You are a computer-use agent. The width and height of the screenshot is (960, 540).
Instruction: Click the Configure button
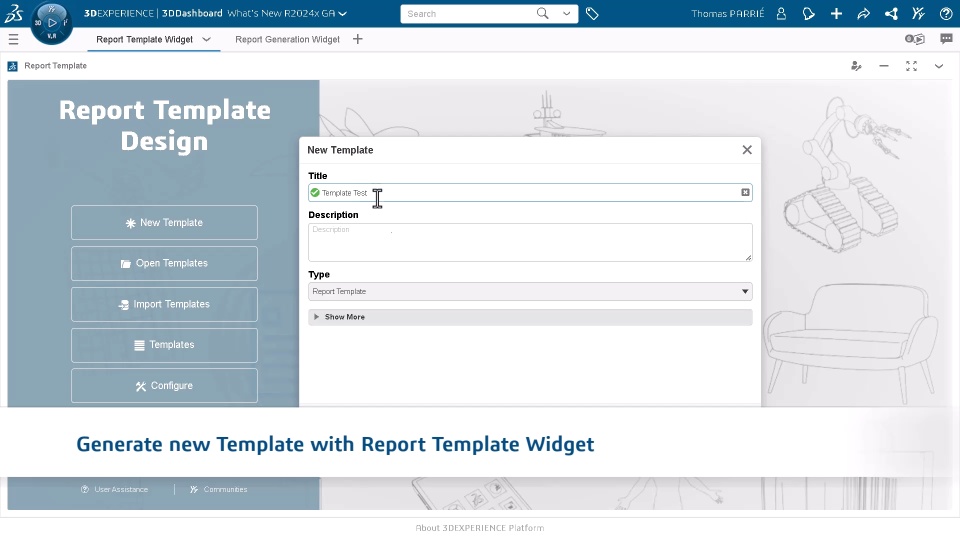(x=164, y=386)
